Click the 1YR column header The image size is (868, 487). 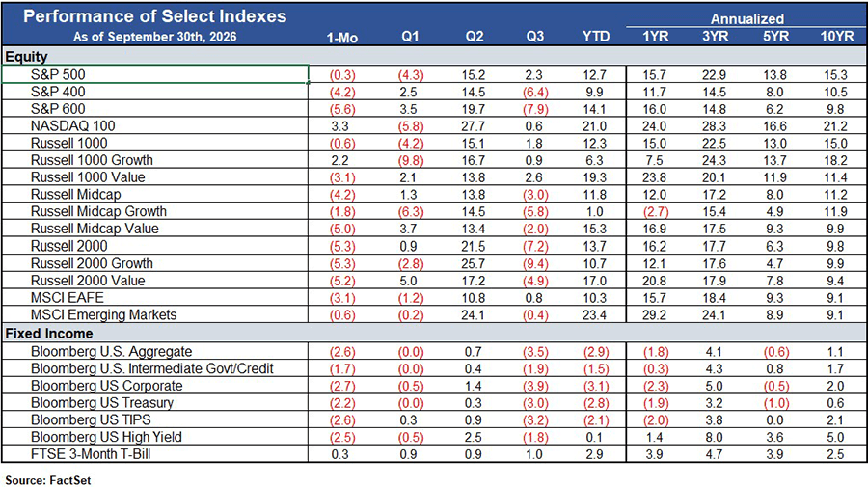656,37
